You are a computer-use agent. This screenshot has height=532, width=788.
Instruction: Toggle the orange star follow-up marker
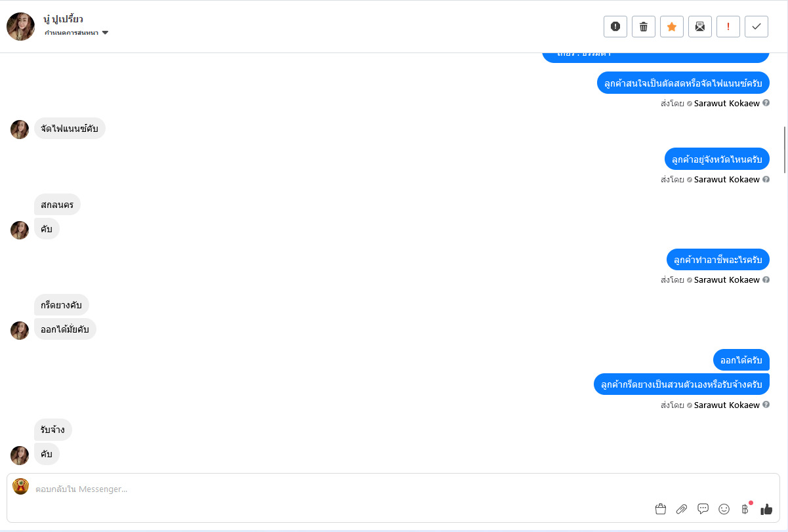tap(672, 26)
